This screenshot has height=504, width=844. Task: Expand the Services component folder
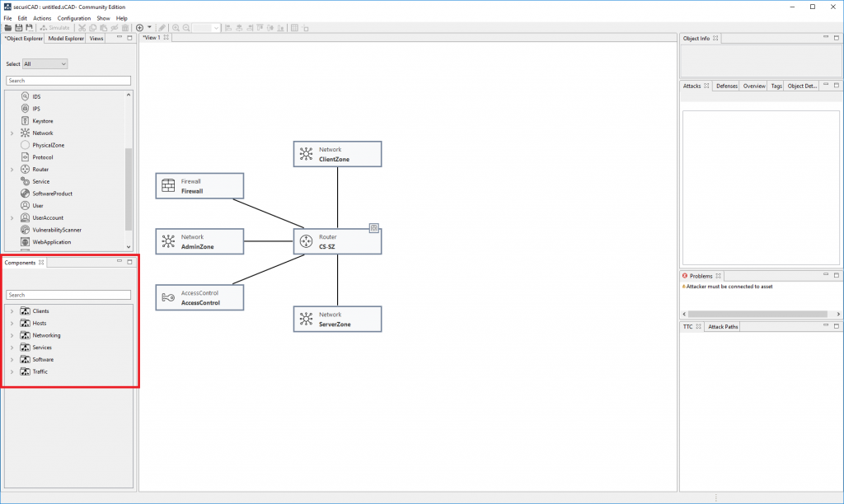click(x=12, y=348)
